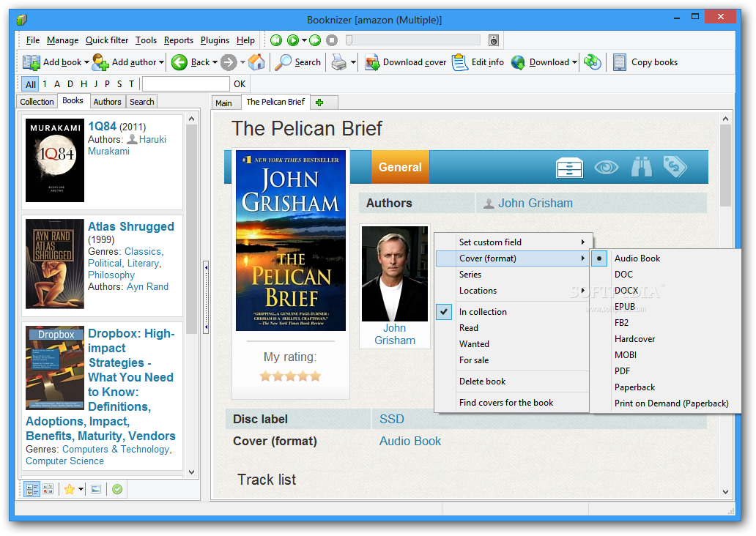This screenshot has width=756, height=536.
Task: Toggle the In collection check mark
Action: pos(444,312)
